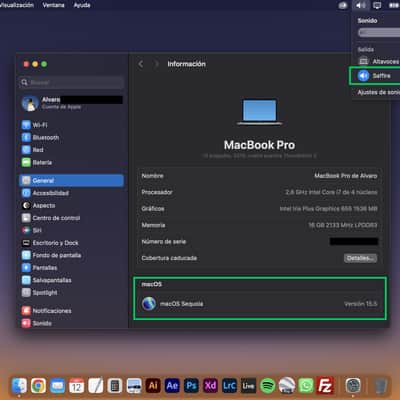Viewport: 400px width, 400px height.
Task: Open Aspecto in the sidebar
Action: pos(72,206)
